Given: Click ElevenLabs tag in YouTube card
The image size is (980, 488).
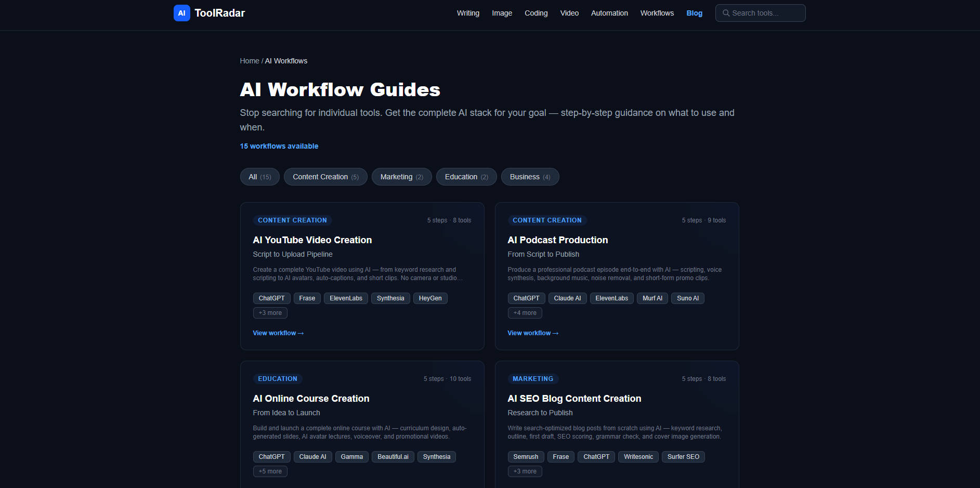Looking at the screenshot, I should pyautogui.click(x=346, y=298).
